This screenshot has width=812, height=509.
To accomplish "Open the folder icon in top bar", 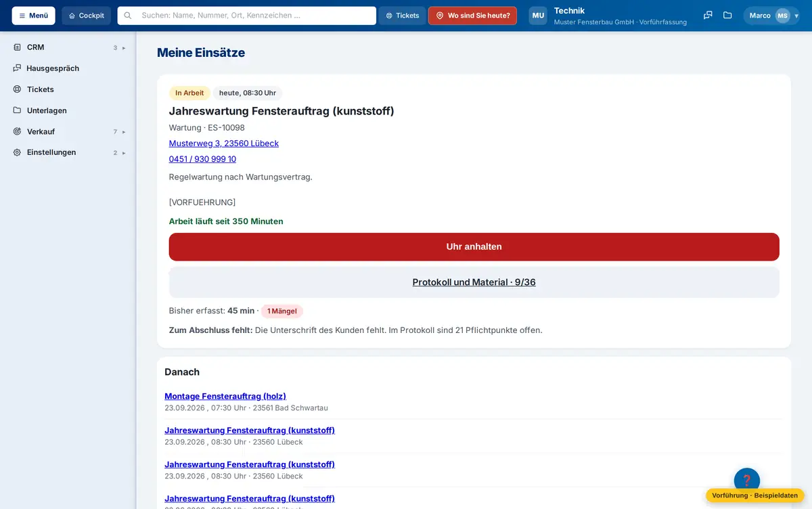I will click(727, 16).
